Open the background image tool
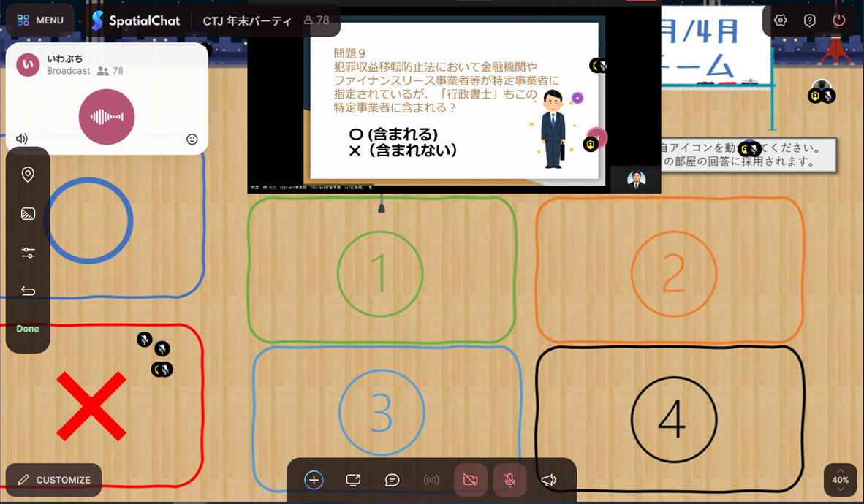864x504 pixels. [28, 214]
